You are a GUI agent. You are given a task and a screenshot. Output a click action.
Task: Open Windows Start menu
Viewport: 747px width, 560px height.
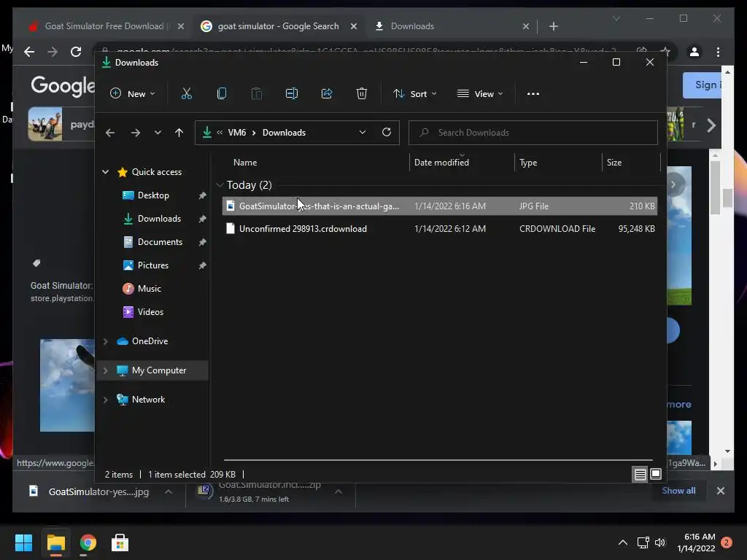pyautogui.click(x=23, y=542)
